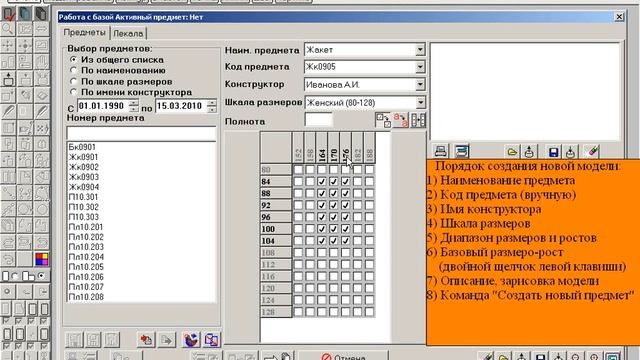Click the gray right-arrow icon below the item list
The image size is (640, 360).
[166, 340]
